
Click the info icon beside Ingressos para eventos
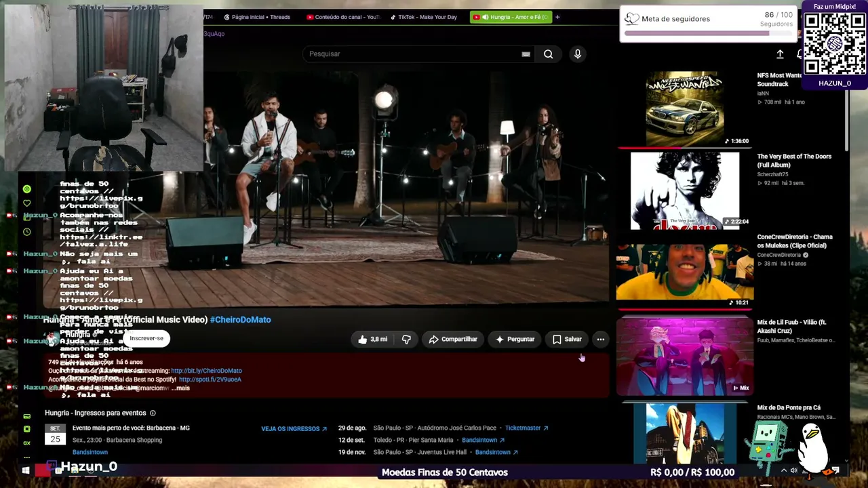(x=153, y=413)
